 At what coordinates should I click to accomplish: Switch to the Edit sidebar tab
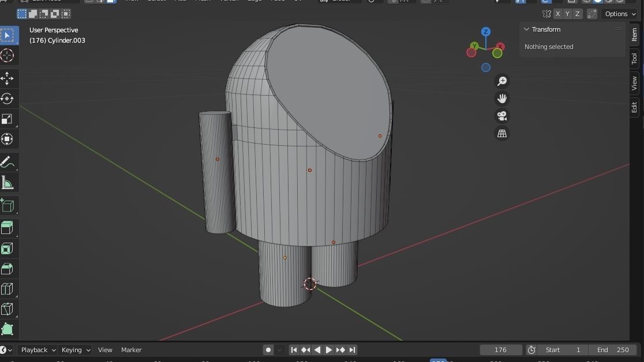click(x=634, y=108)
